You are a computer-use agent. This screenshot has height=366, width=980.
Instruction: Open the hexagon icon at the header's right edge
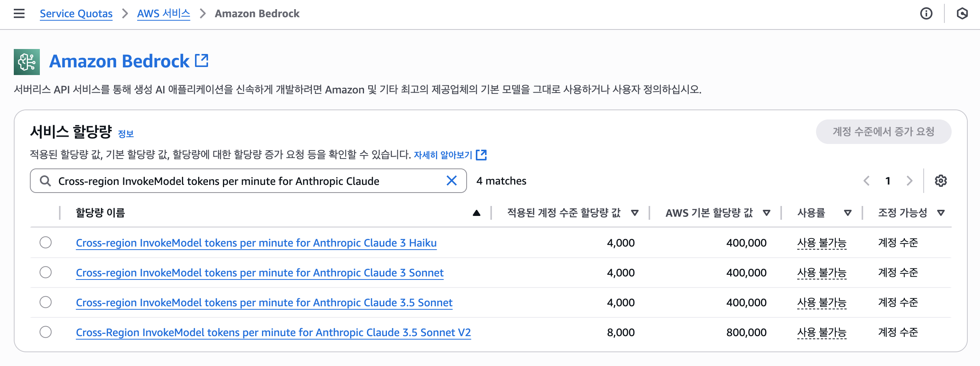(x=962, y=14)
